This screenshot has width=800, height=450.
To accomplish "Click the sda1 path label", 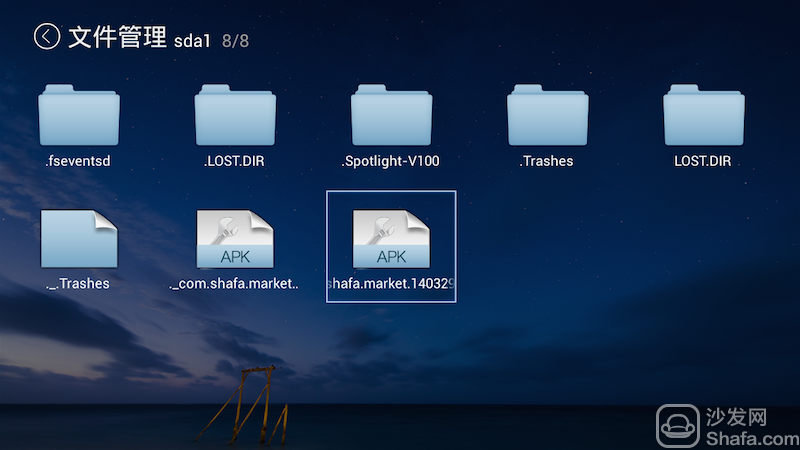I will click(x=192, y=41).
